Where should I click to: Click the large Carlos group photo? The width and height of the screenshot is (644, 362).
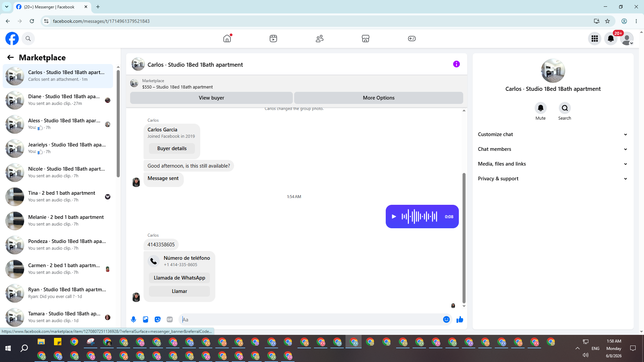(553, 71)
